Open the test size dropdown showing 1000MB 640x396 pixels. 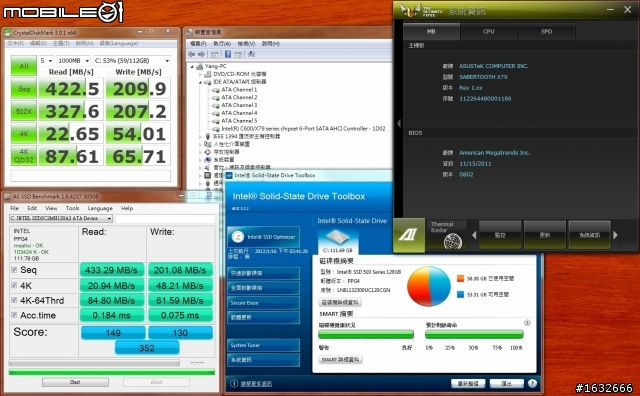click(x=73, y=61)
